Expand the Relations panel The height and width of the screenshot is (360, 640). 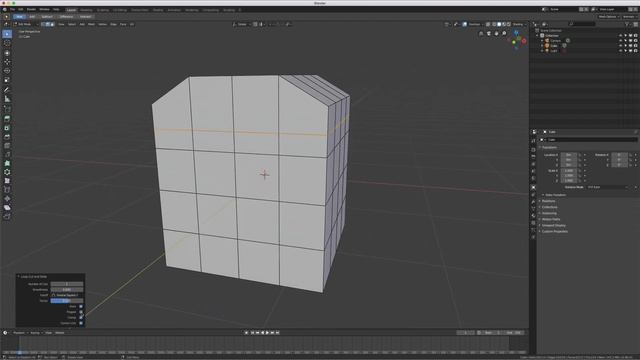coord(547,201)
